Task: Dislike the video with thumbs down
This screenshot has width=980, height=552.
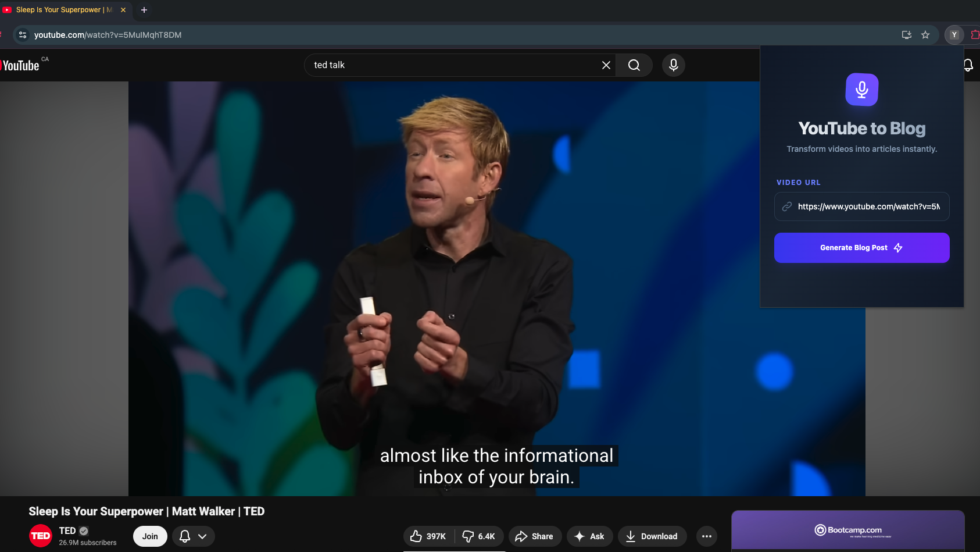Action: click(478, 536)
